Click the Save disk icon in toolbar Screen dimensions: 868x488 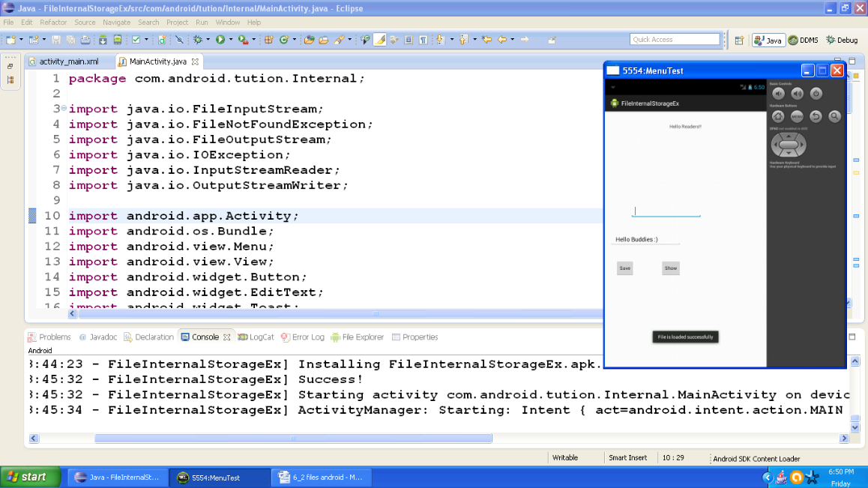coord(56,40)
